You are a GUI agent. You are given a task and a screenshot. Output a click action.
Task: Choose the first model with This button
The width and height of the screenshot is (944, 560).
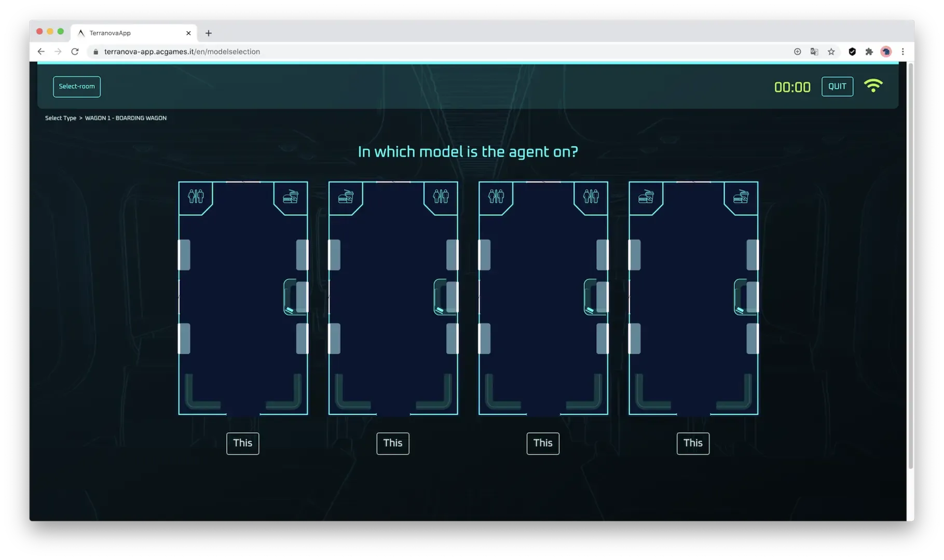point(242,443)
